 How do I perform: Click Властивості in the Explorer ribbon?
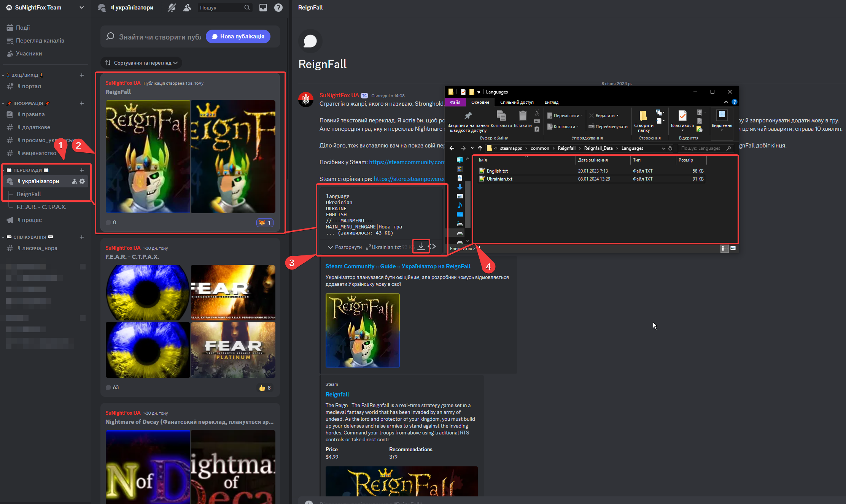[x=682, y=121]
